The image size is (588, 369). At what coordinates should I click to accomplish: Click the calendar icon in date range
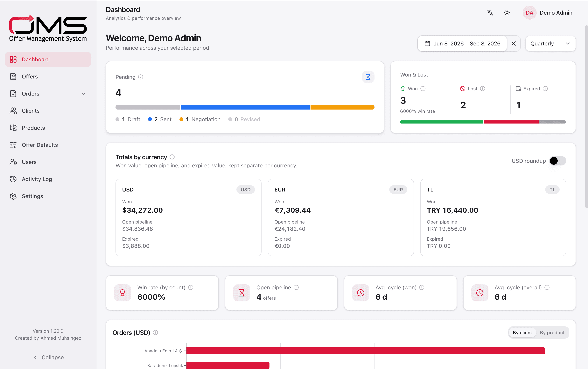427,44
